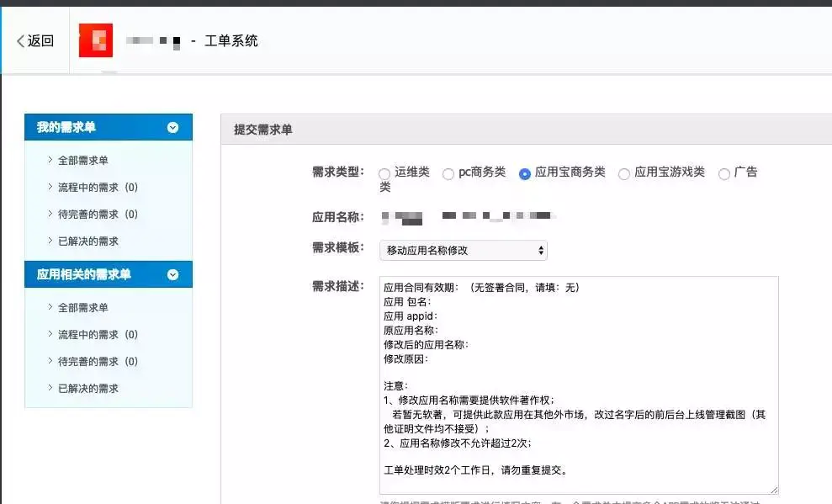
Task: Collapse the 我的需求单 section chevron
Action: [x=173, y=128]
